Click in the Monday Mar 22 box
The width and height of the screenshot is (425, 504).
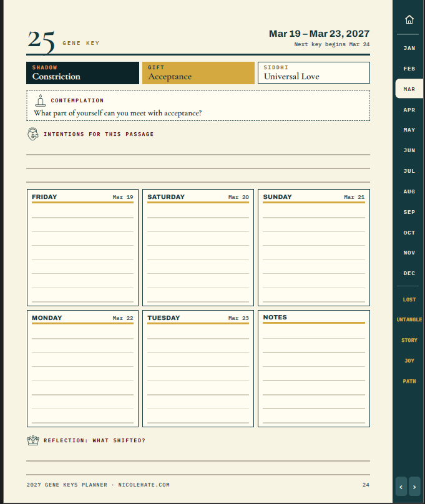(x=82, y=369)
